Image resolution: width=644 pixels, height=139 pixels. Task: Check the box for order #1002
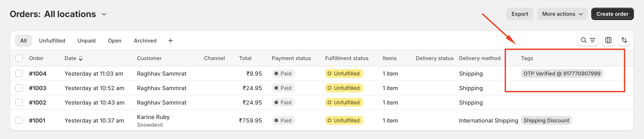[19, 103]
